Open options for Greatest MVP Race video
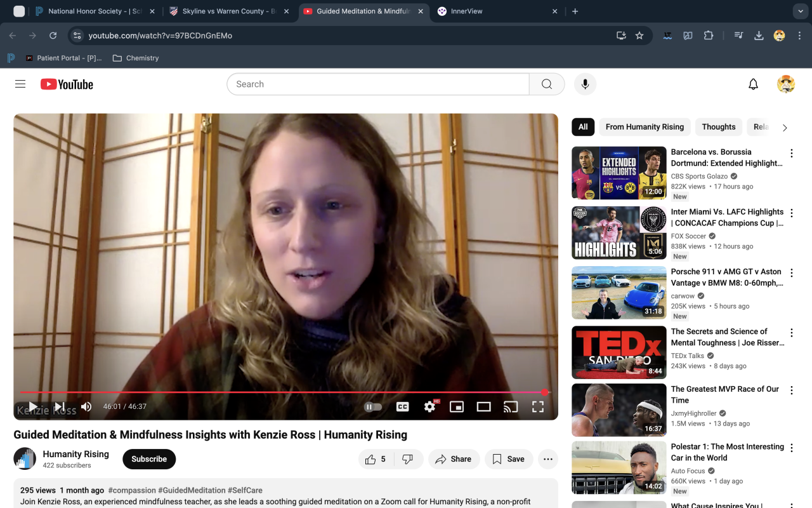This screenshot has width=812, height=508. coord(791,390)
